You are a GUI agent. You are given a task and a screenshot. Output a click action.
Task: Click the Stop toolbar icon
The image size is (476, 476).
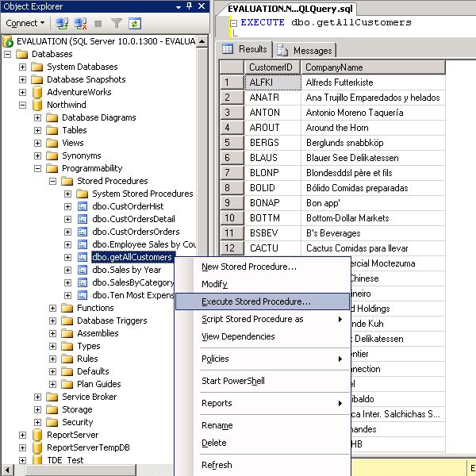pyautogui.click(x=98, y=24)
